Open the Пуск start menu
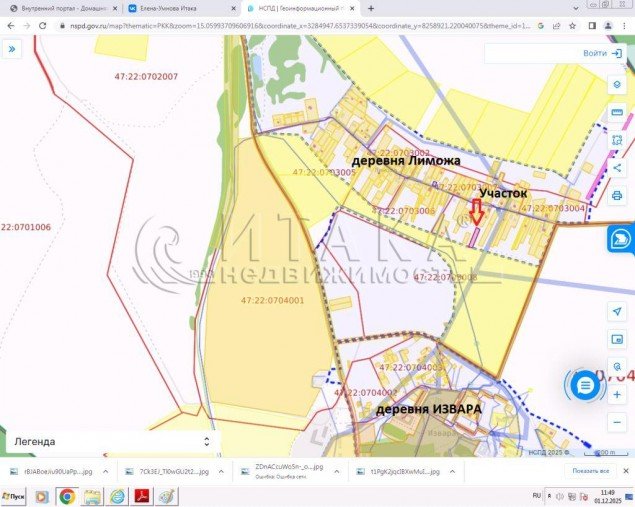 [x=14, y=496]
